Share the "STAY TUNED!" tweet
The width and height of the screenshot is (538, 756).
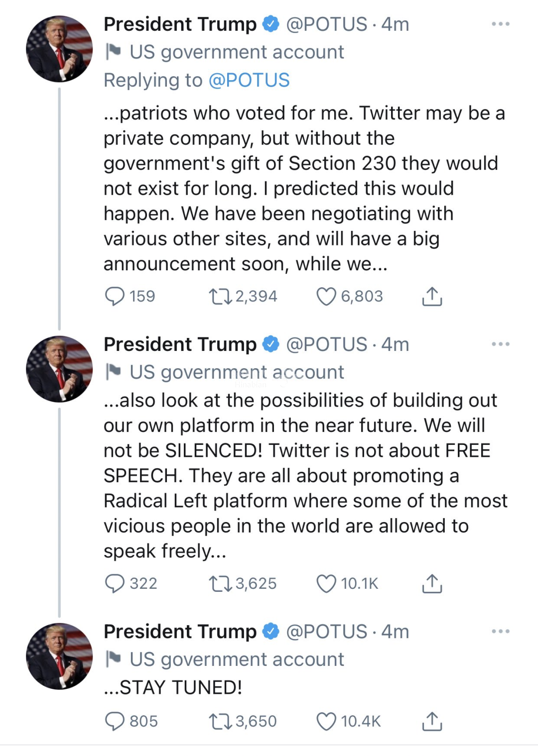tap(432, 721)
